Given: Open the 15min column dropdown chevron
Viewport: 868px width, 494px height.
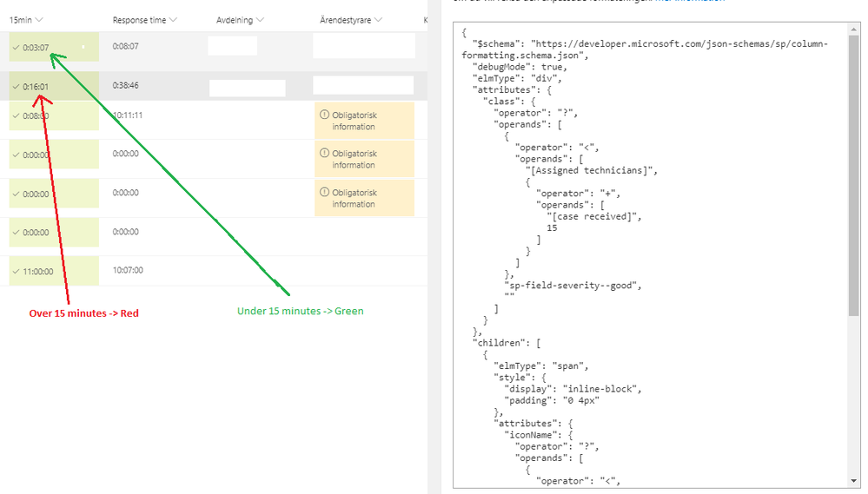Looking at the screenshot, I should coord(39,20).
